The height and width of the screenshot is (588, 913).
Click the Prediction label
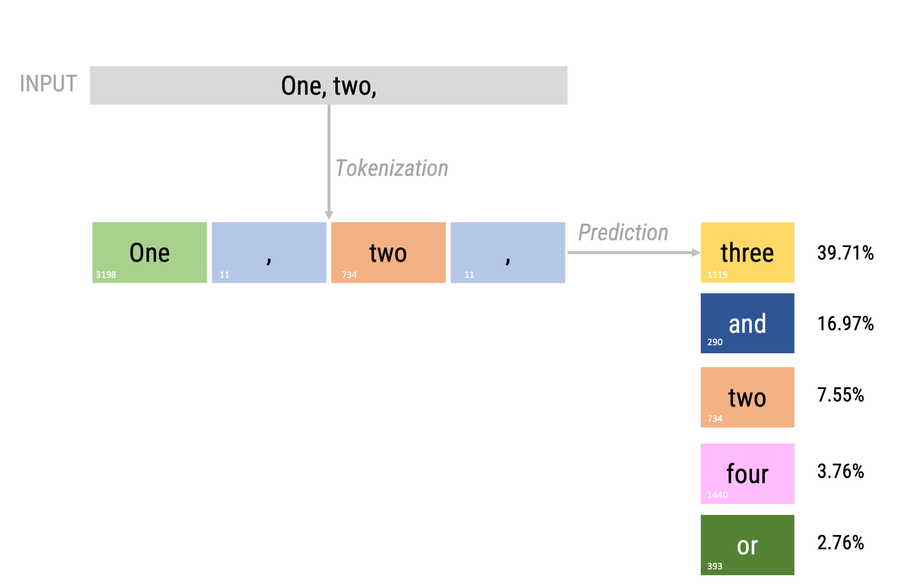click(624, 233)
